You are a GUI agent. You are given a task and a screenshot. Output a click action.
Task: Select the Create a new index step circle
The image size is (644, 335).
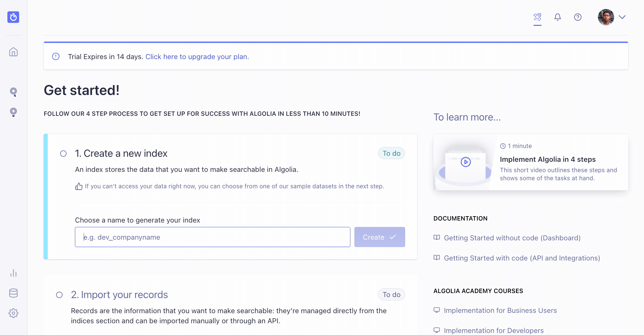(63, 154)
